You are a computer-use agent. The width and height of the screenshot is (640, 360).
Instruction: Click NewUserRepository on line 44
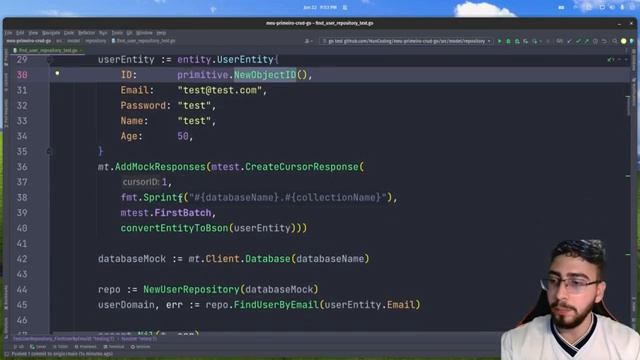(191, 290)
